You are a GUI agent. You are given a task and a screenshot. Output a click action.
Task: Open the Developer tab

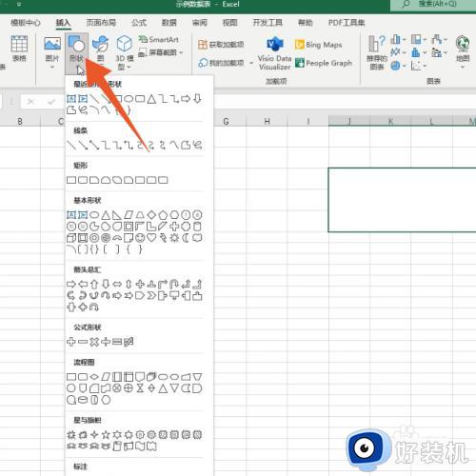pos(268,23)
